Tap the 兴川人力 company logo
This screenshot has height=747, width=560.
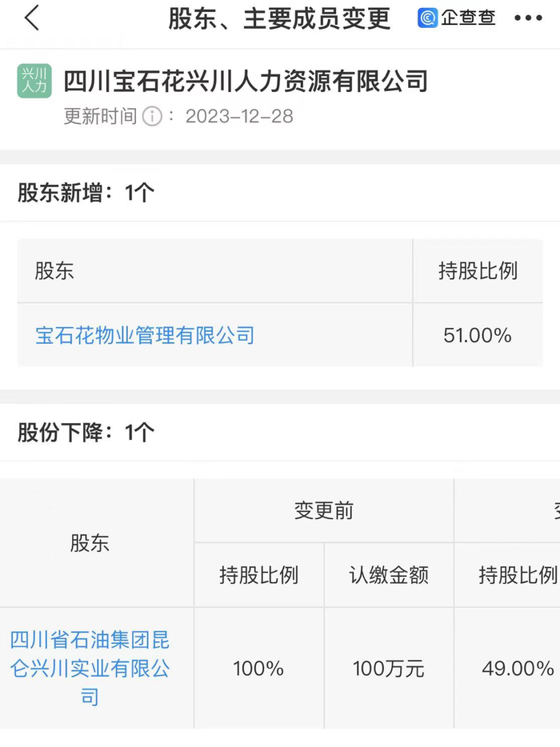tap(34, 81)
